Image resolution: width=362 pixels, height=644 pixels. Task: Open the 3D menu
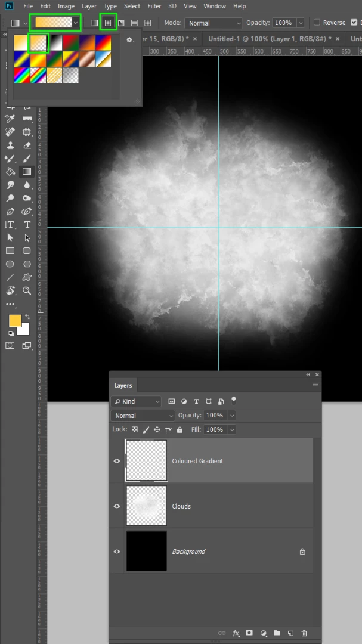pos(172,6)
